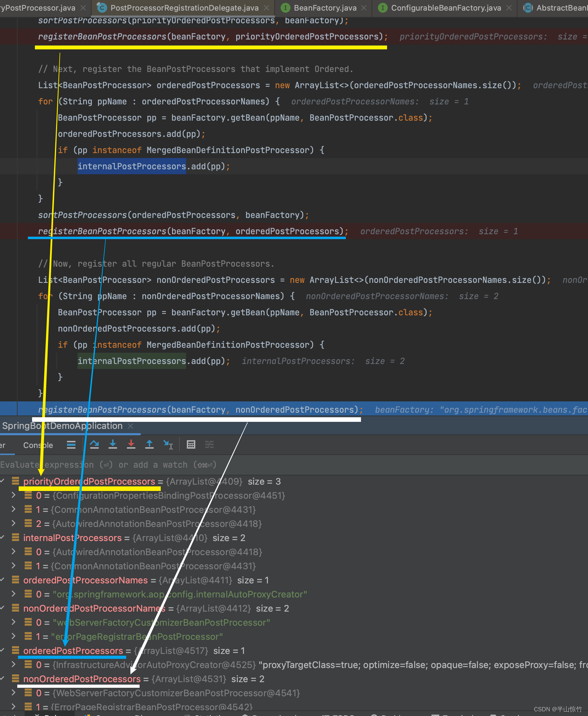588x716 pixels.
Task: Expand AutowiredAnnotationBeanPostProcessor@4418 index 2 entry
Action: click(x=13, y=523)
